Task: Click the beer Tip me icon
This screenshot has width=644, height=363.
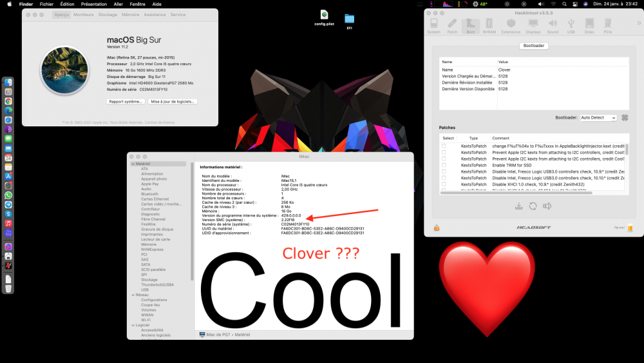Action: [630, 228]
